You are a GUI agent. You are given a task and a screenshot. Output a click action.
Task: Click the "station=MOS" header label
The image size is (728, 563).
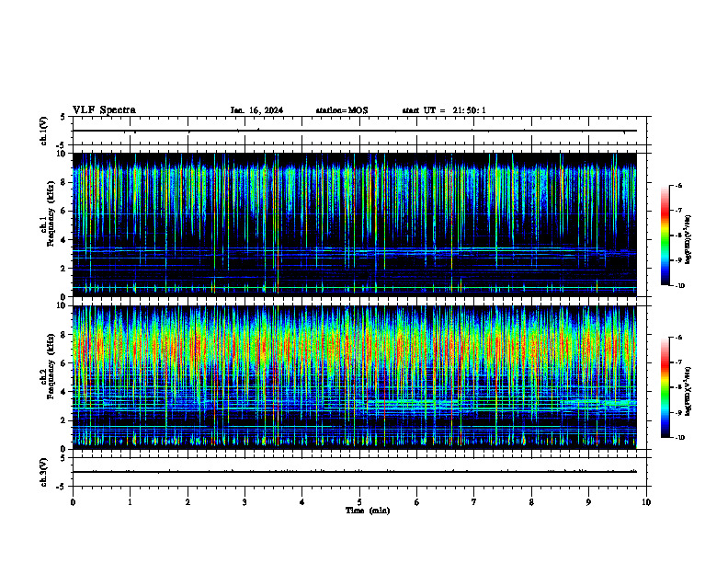[x=342, y=110]
